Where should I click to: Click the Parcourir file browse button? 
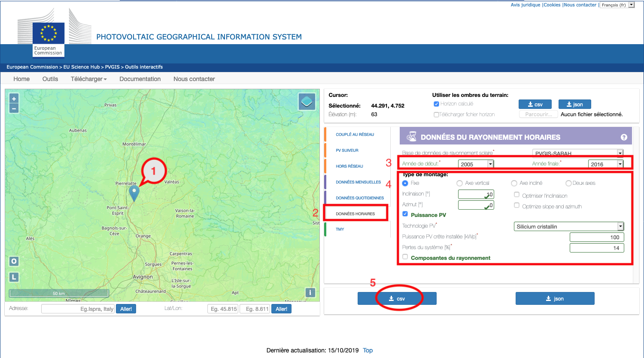(x=538, y=114)
